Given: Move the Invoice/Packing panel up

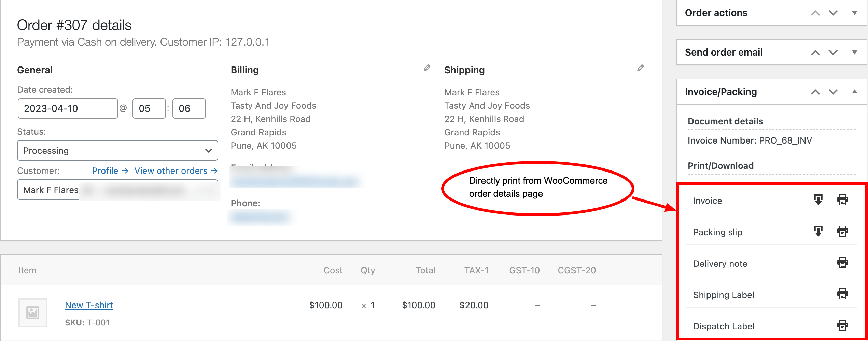Looking at the screenshot, I should 815,92.
